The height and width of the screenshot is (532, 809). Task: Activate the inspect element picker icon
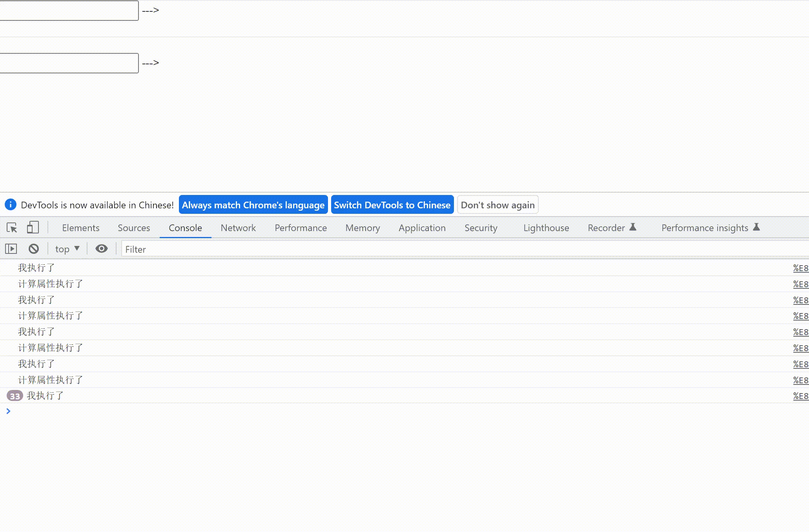pyautogui.click(x=12, y=228)
